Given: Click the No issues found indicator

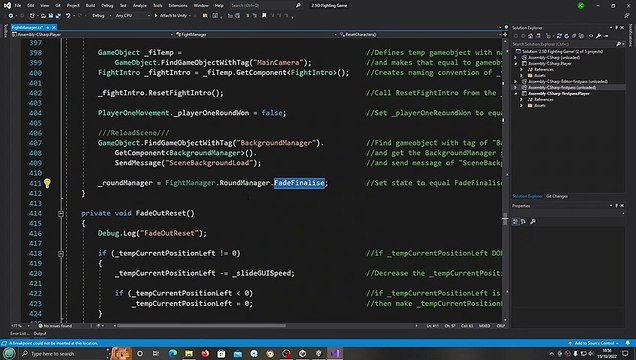Looking at the screenshot, I should (x=55, y=326).
